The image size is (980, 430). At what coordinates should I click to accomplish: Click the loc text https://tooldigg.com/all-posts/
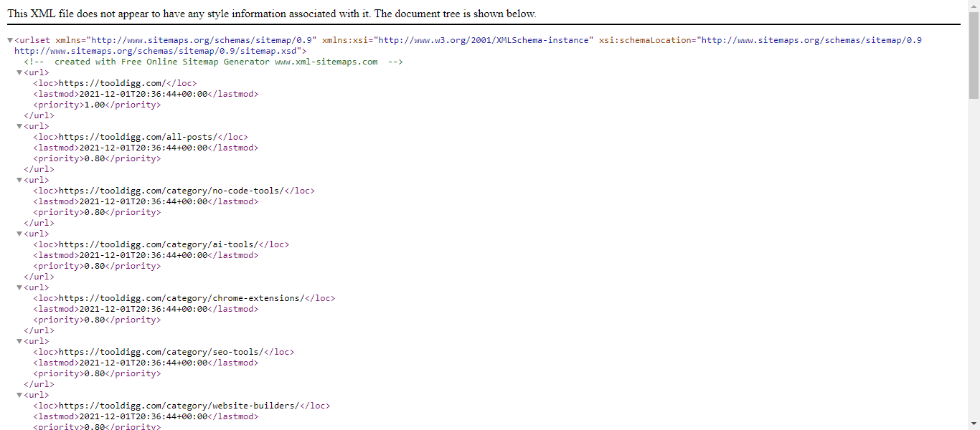138,137
